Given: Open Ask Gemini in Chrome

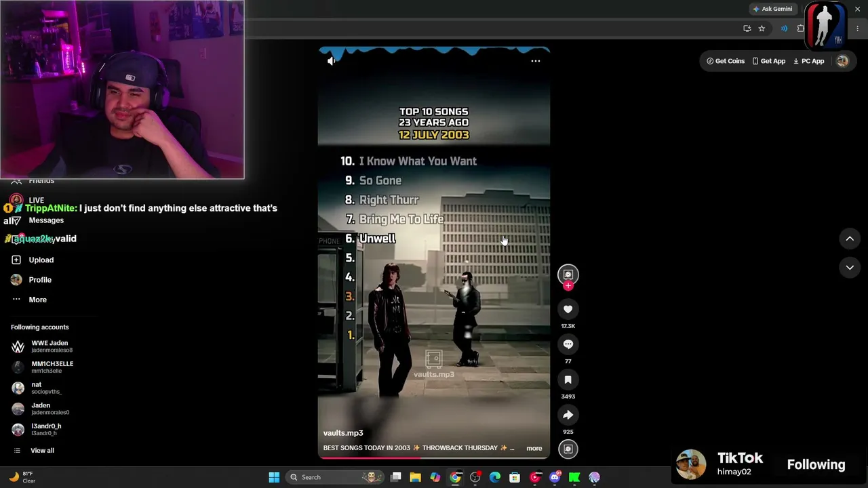Looking at the screenshot, I should coord(772,9).
